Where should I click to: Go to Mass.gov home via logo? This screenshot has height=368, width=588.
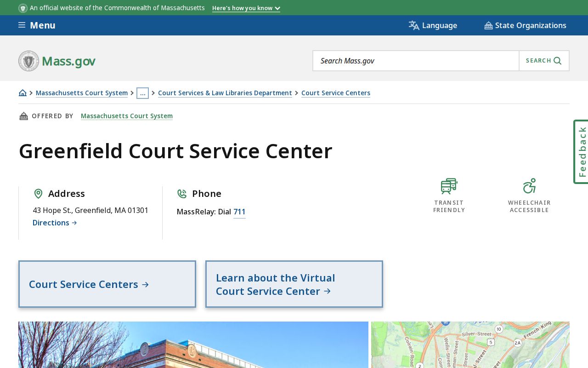tap(57, 61)
